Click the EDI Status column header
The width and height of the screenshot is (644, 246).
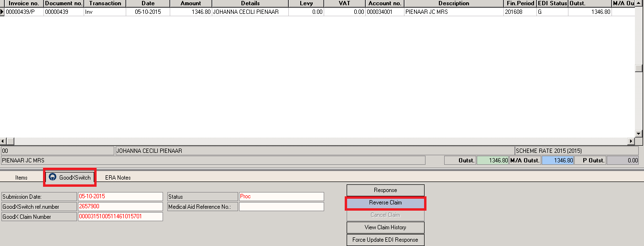click(x=552, y=3)
